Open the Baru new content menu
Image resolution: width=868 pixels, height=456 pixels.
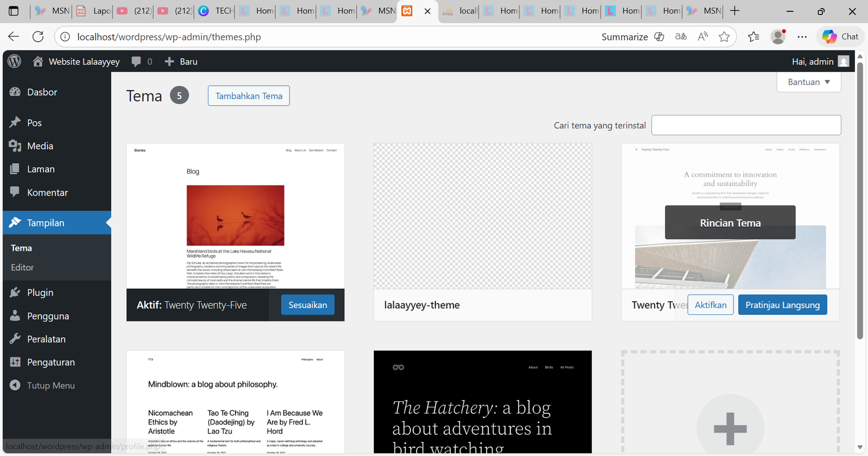181,62
